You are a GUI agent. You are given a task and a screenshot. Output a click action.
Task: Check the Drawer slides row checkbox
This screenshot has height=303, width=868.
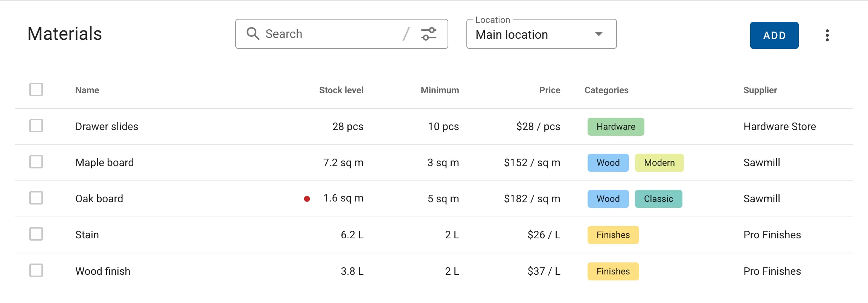[x=36, y=126]
